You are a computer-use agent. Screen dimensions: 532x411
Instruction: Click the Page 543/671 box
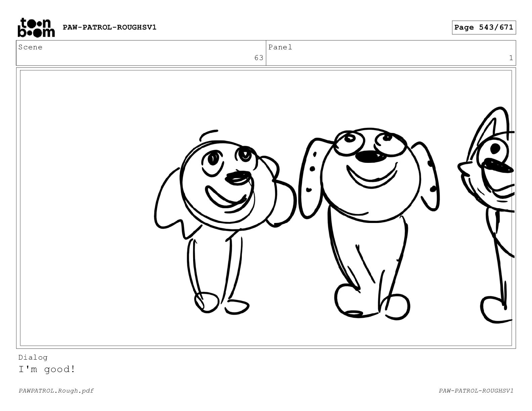(x=484, y=28)
